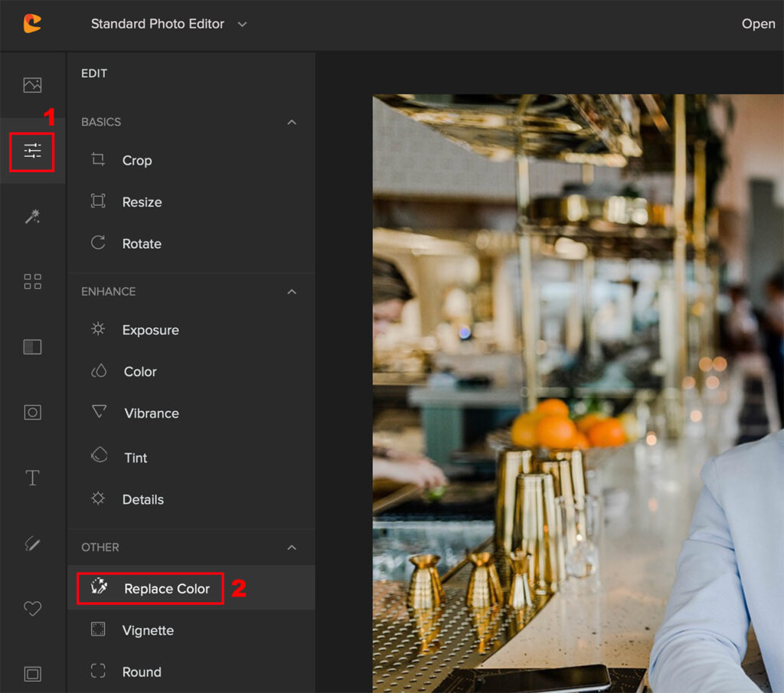Screen dimensions: 784x693
Task: Choose the Vignette option
Action: 191,630
